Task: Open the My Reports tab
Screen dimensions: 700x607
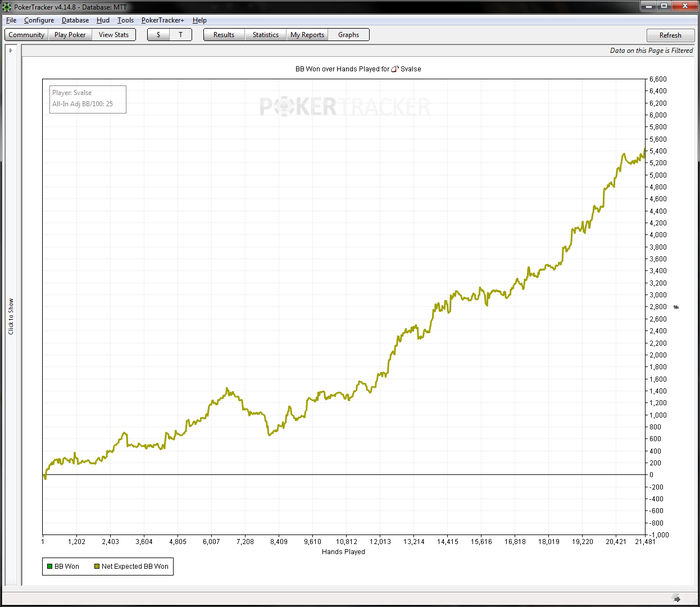Action: tap(307, 35)
